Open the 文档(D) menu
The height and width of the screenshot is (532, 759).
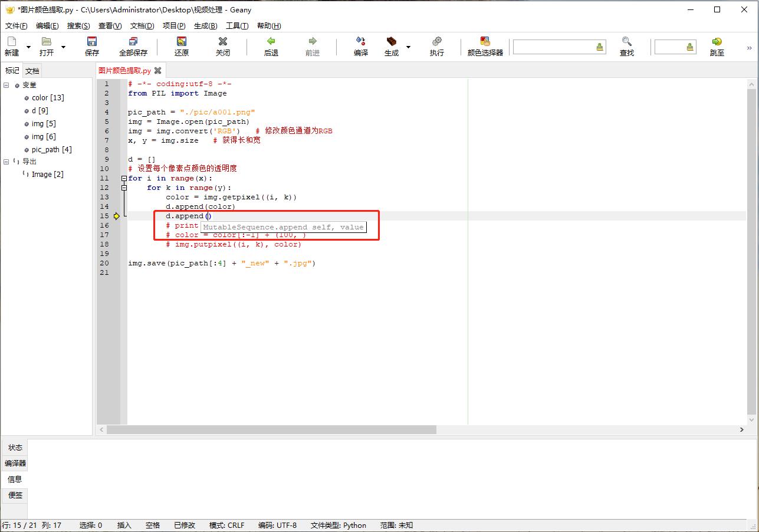(142, 26)
